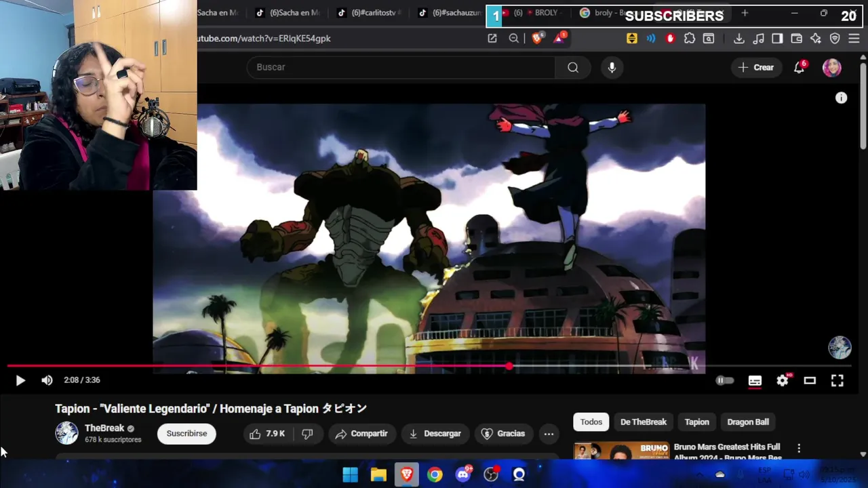Screen dimensions: 868x488
Task: Click the Compartir button
Action: point(361,434)
